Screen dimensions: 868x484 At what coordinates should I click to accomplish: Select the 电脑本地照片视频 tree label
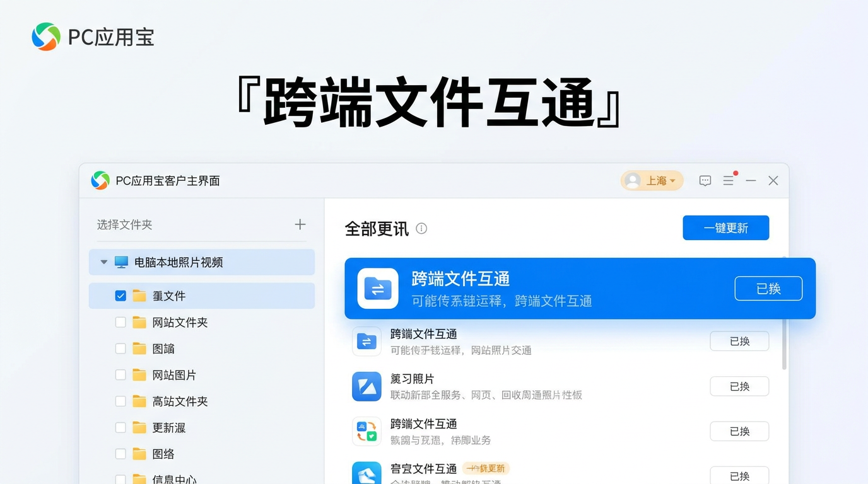[179, 262]
